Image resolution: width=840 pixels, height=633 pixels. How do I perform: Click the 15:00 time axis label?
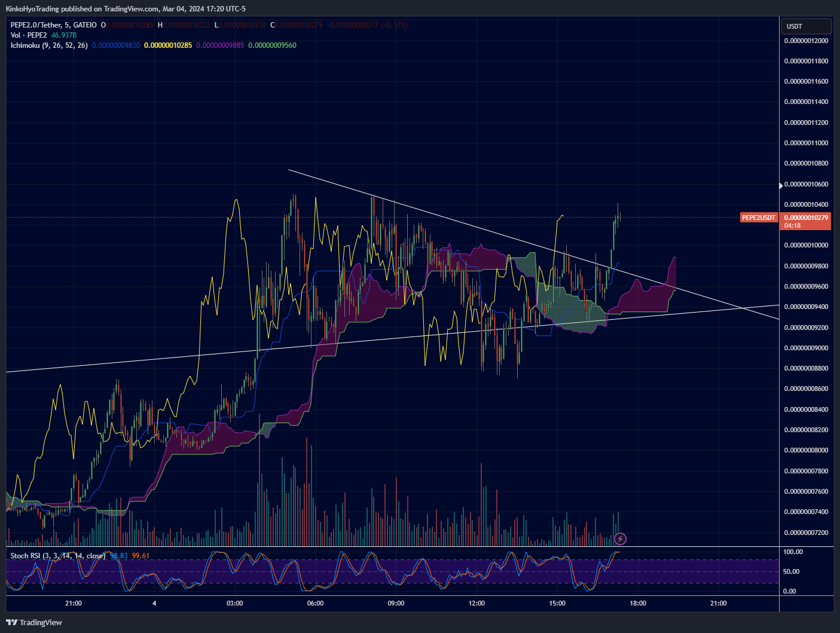[x=557, y=603]
